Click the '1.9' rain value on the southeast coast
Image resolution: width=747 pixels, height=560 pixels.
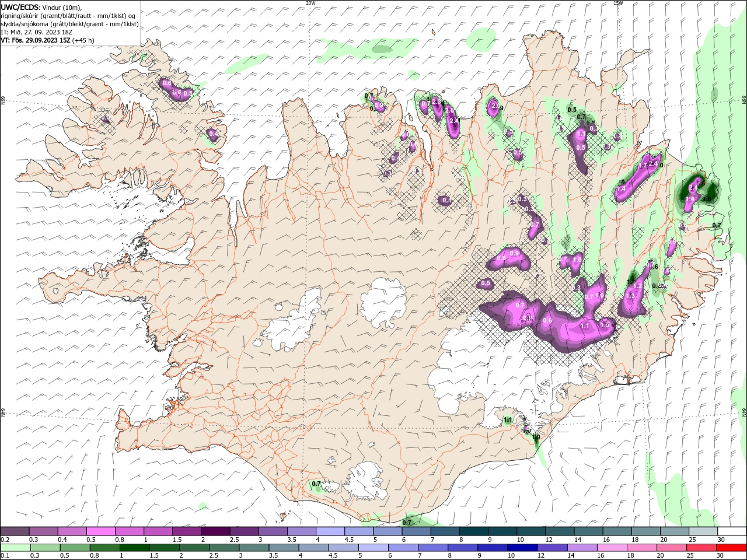pos(536,436)
